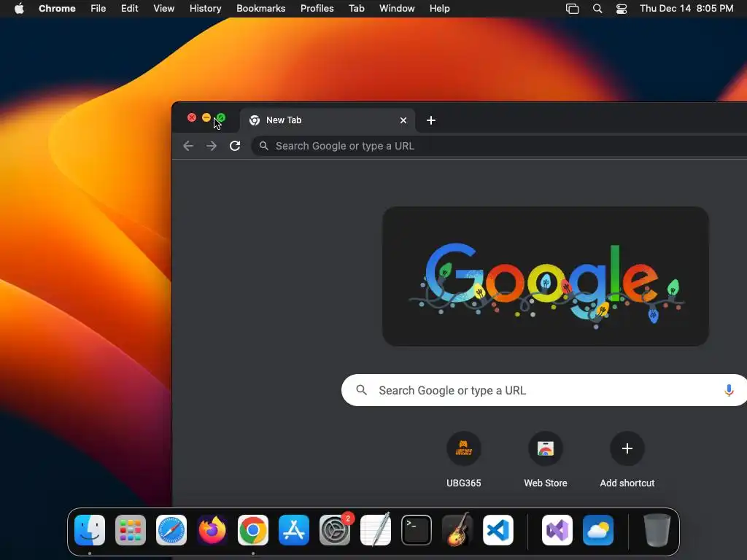Screen dimensions: 747x560
Task: Click the red window close button
Action: coord(192,117)
